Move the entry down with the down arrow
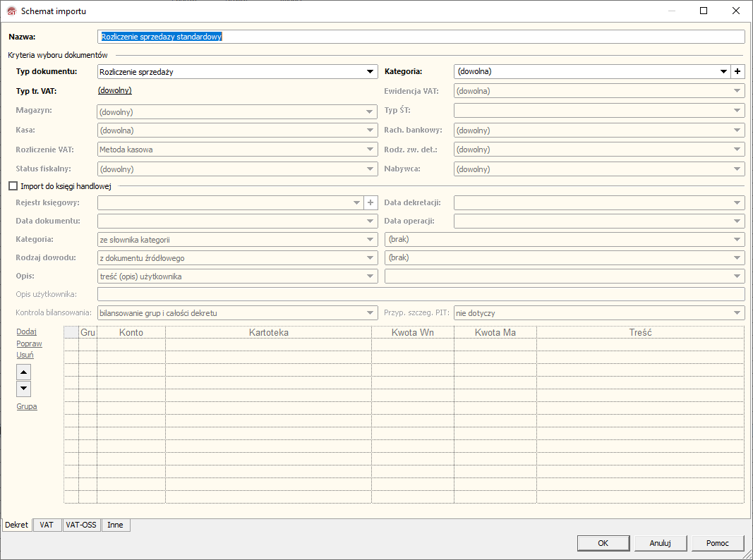The image size is (753, 560). coord(23,389)
